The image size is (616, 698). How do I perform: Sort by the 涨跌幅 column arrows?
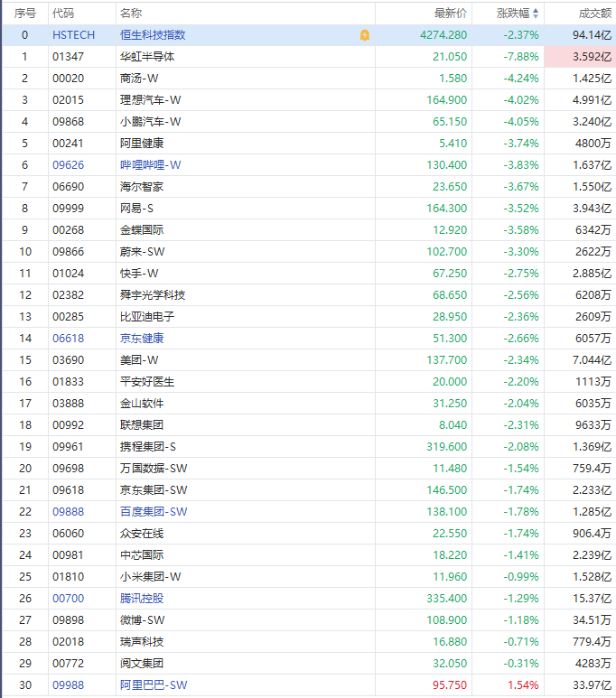(536, 14)
